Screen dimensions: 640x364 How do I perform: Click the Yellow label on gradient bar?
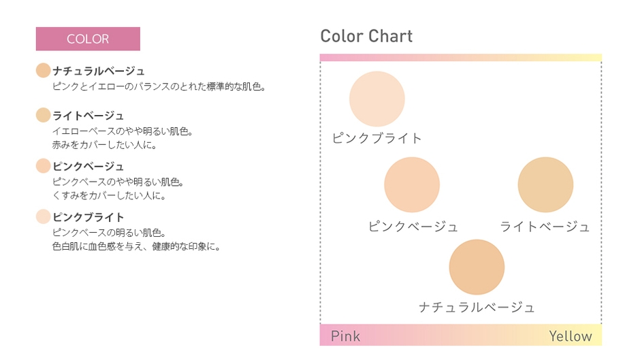[x=570, y=336]
